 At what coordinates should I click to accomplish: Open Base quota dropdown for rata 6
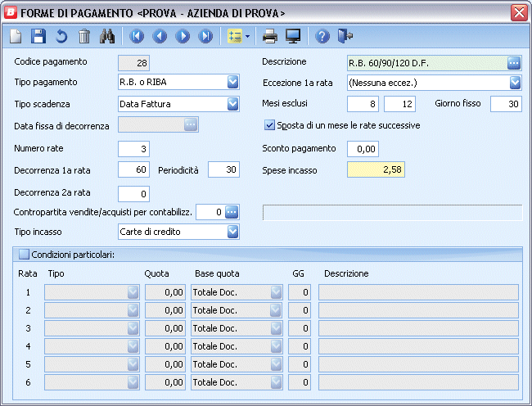[x=276, y=382]
